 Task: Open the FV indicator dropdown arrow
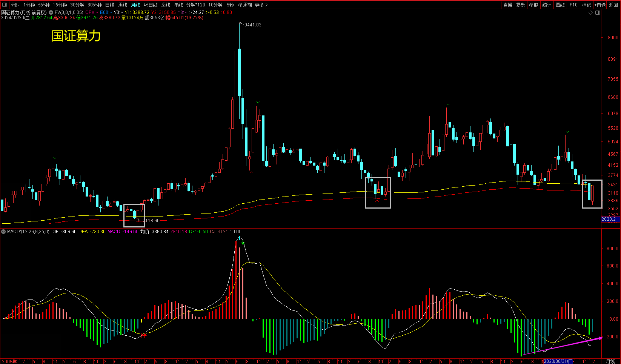(x=51, y=12)
